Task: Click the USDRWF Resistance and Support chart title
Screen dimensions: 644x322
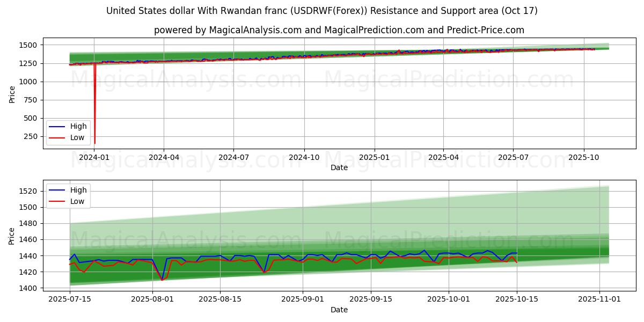Action: 322,11
